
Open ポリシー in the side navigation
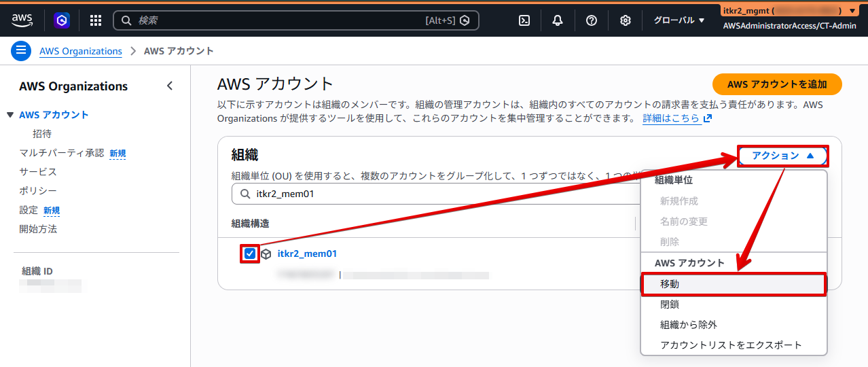[38, 191]
